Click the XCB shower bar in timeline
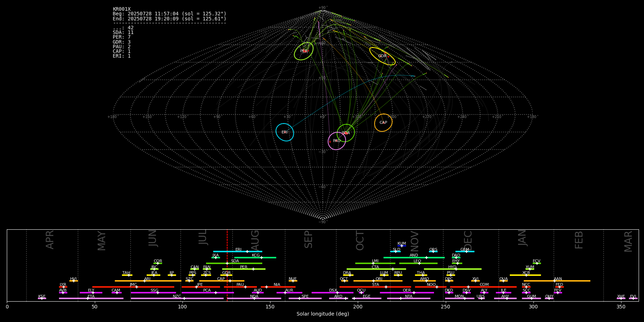The height and width of the screenshot is (322, 644). (525, 275)
